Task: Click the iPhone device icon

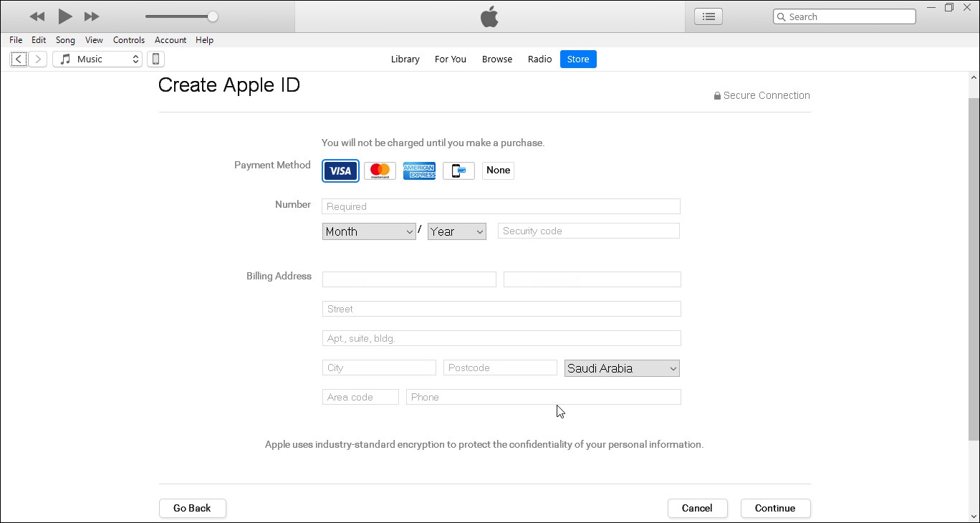Action: [155, 59]
